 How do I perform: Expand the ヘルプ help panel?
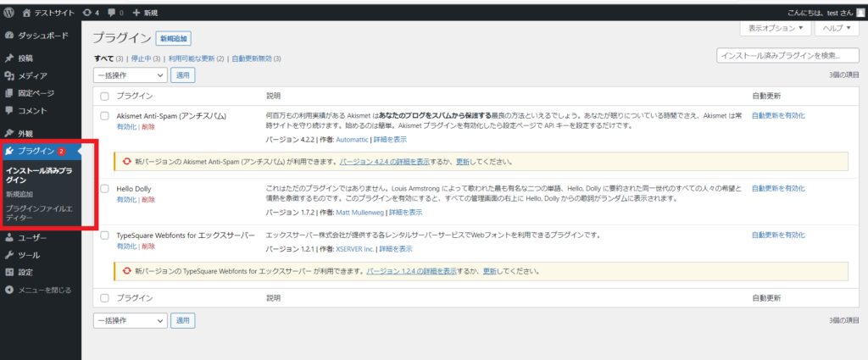pos(837,28)
